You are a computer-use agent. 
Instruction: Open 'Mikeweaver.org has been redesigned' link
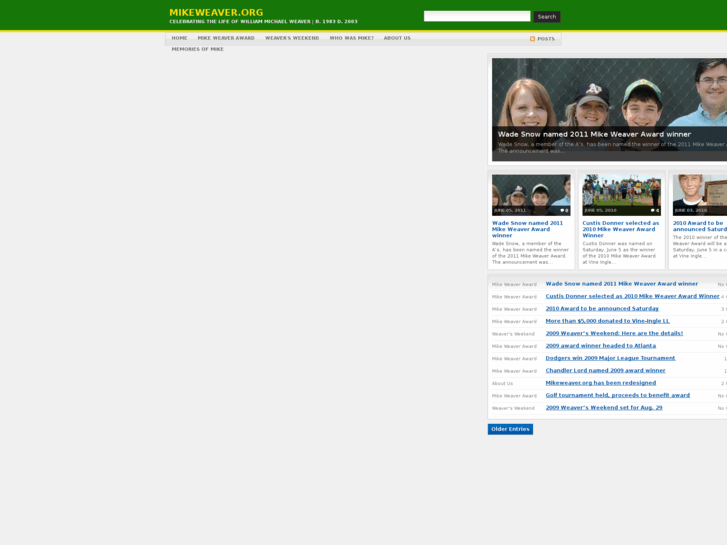coord(600,383)
